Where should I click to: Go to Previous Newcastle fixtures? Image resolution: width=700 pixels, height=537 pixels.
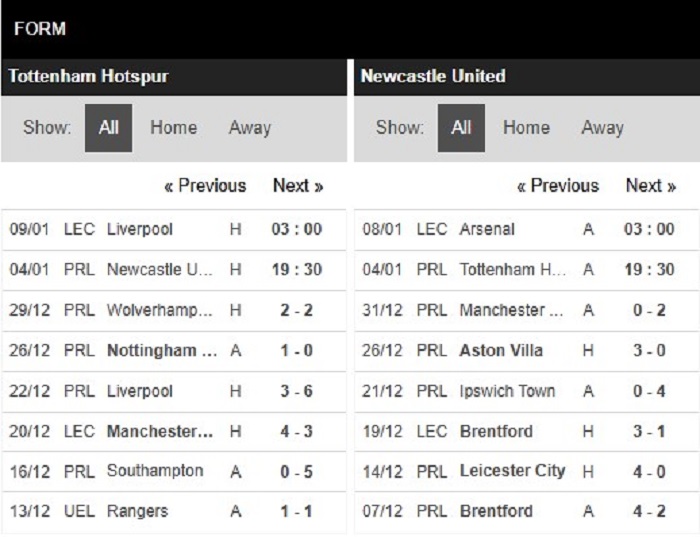click(558, 186)
